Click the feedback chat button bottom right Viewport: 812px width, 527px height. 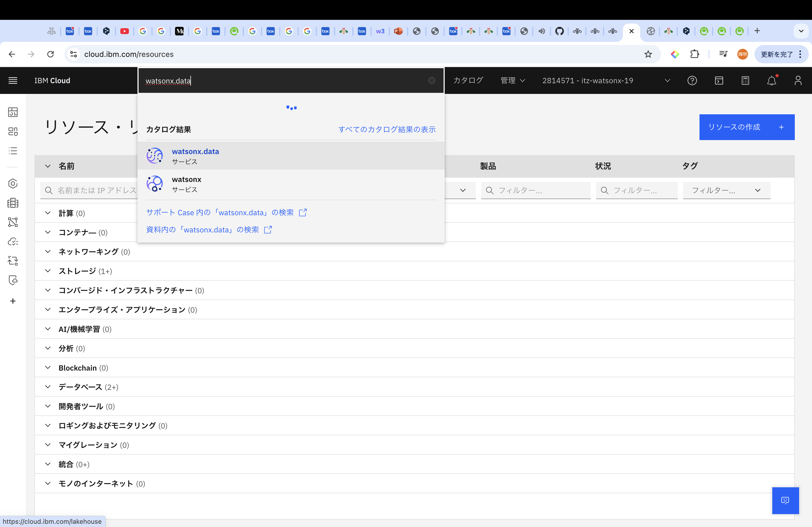click(x=785, y=500)
